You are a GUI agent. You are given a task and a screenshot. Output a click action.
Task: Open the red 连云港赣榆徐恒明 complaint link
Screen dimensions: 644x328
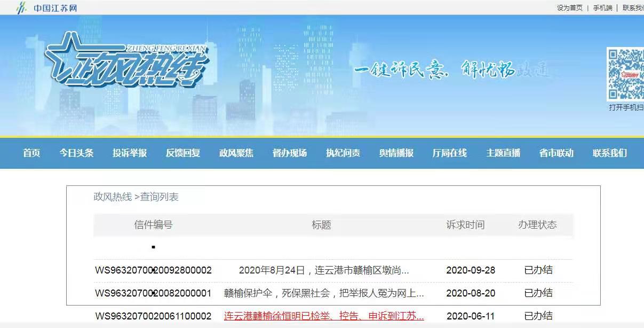click(x=324, y=316)
